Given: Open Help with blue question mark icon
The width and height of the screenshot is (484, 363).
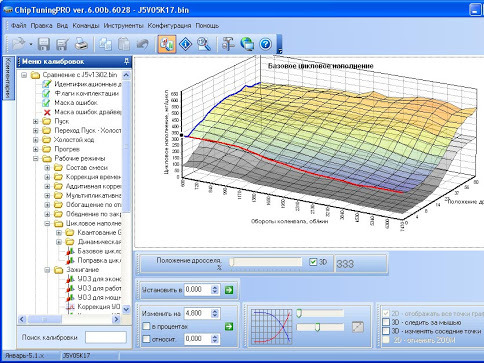Looking at the screenshot, I should 266,44.
